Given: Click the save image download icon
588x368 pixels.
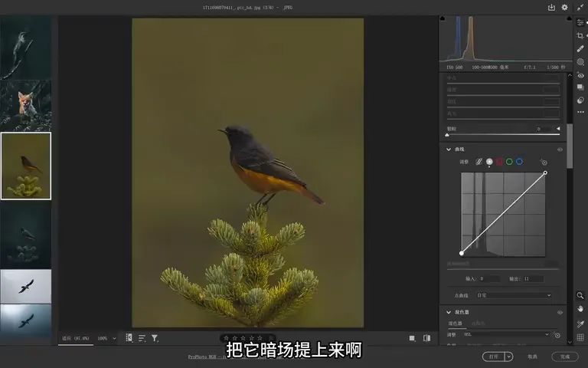Looking at the screenshot, I should coord(551,8).
